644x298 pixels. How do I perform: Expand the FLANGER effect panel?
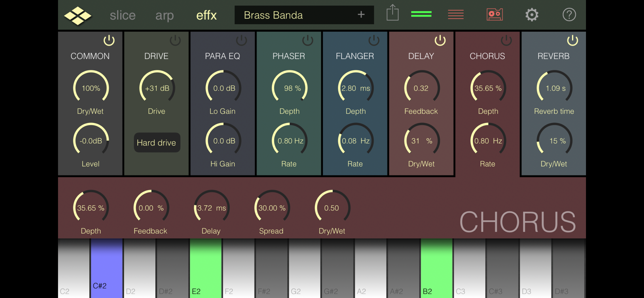tap(355, 56)
